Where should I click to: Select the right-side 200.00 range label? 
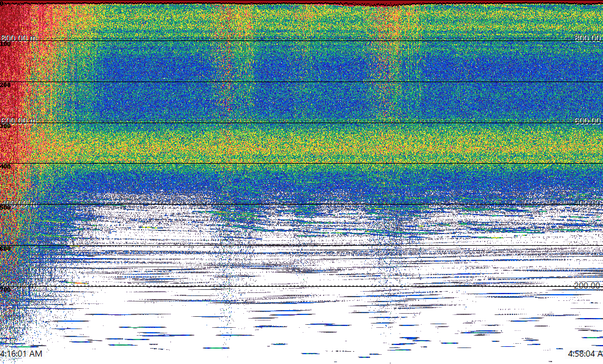(588, 286)
